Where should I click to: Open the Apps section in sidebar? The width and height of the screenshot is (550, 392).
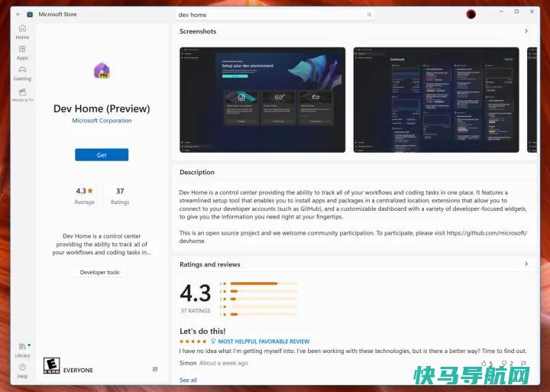tap(22, 53)
